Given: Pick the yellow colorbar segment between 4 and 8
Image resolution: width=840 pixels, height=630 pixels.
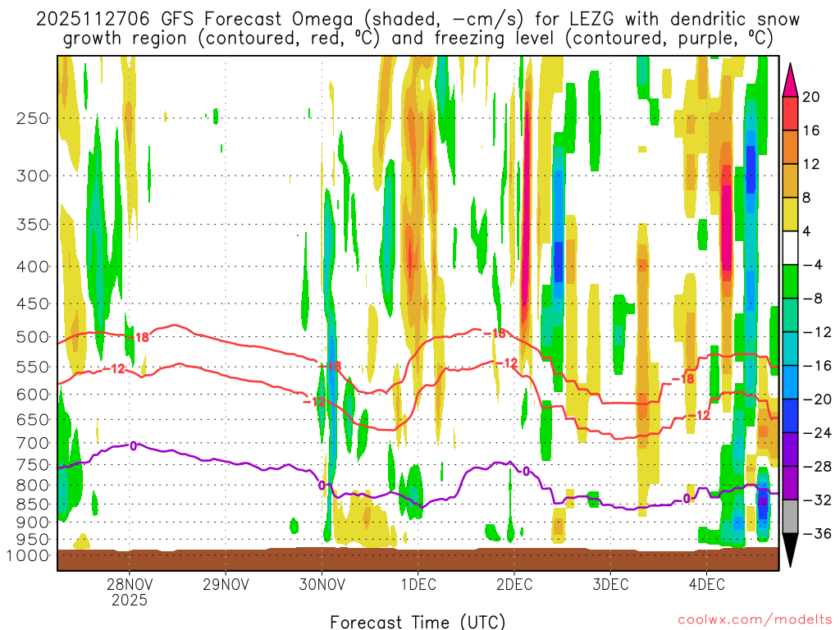Looking at the screenshot, I should click(x=792, y=214).
